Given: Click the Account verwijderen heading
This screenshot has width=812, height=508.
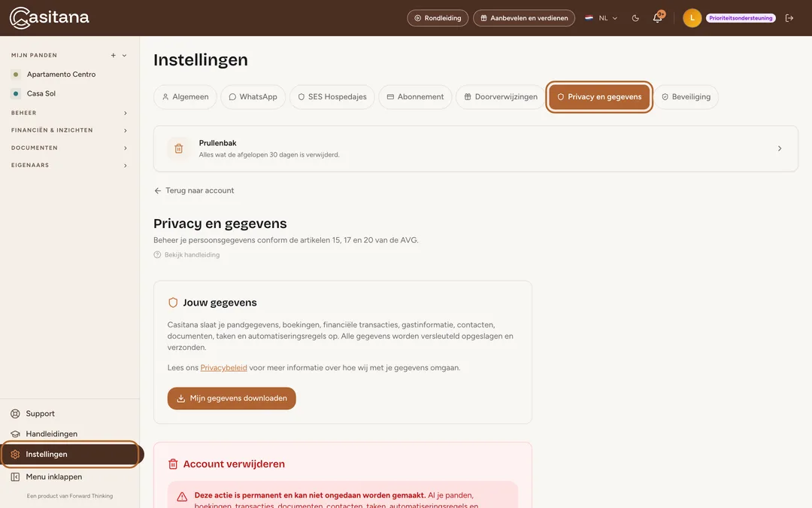Looking at the screenshot, I should click(x=234, y=464).
